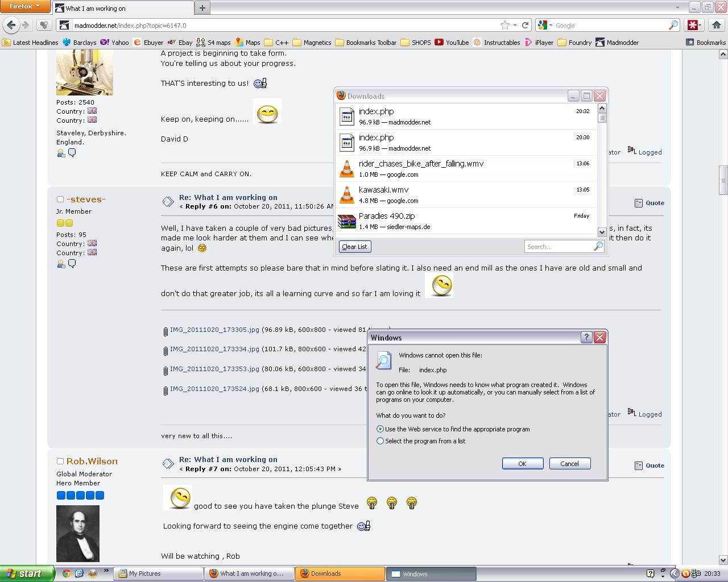This screenshot has height=582, width=728.
Task: Open the Bookmarks Toolbar folder
Action: tap(366, 42)
